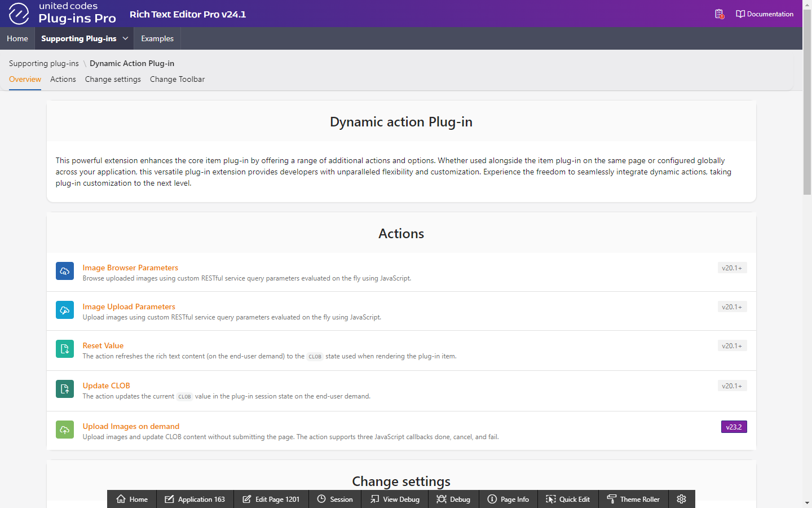The image size is (812, 508).
Task: Click Edit Page 1201 in developer toolbar
Action: 271,499
